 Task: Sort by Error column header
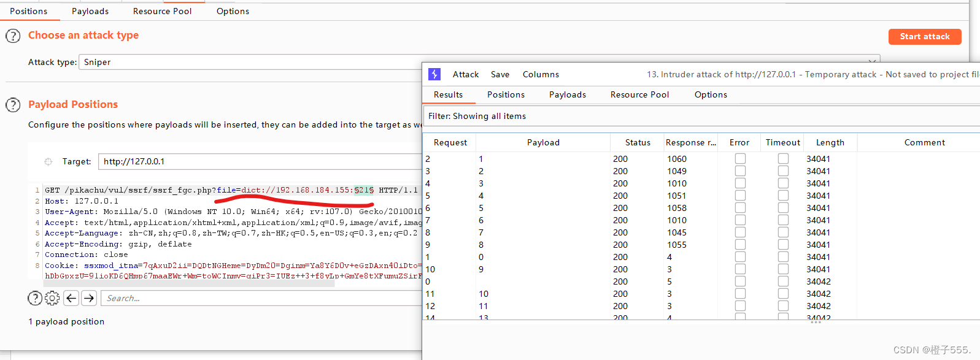tap(739, 142)
